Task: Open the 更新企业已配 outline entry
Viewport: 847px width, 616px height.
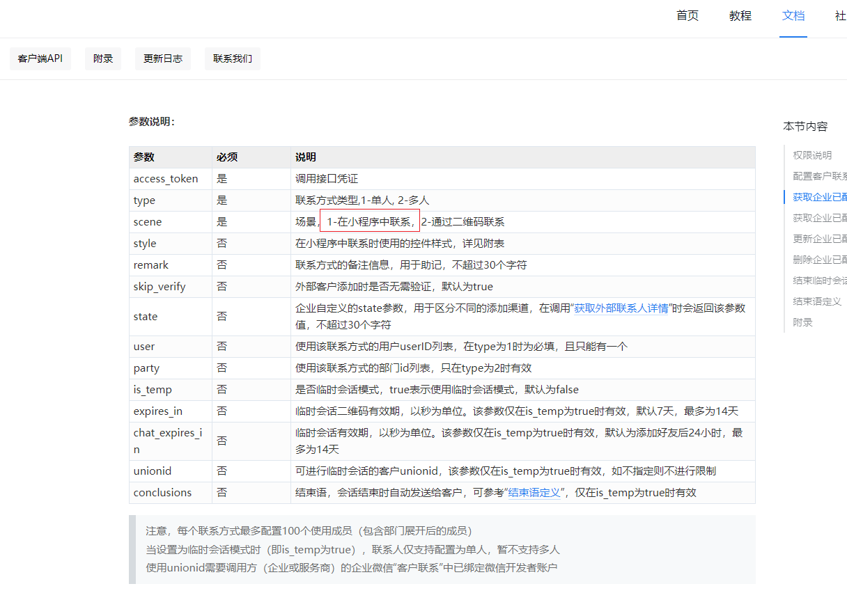Action: (820, 239)
